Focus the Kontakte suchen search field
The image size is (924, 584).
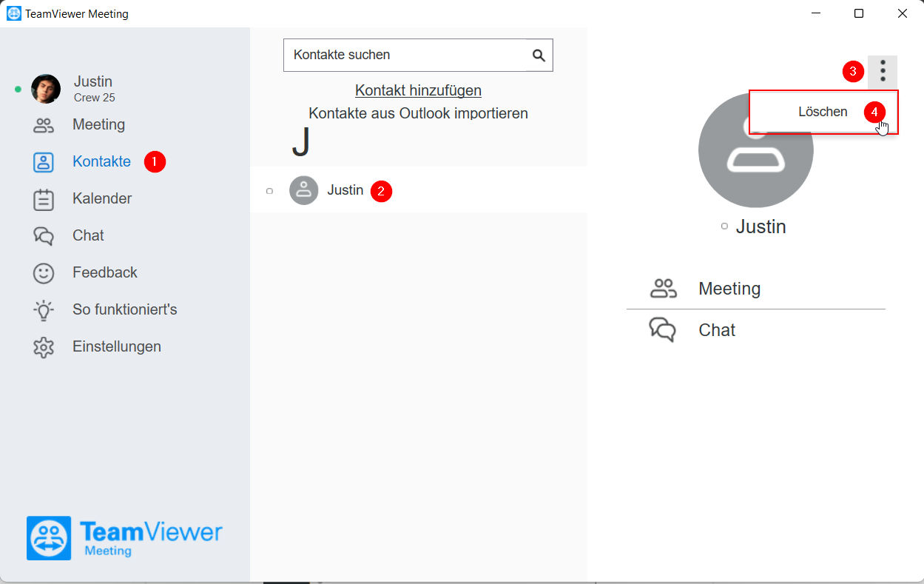click(405, 56)
